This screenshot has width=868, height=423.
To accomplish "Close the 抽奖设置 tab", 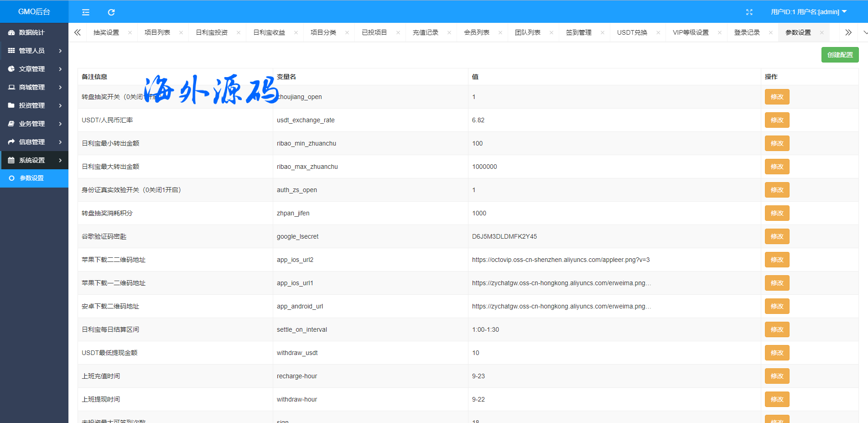I will pos(130,33).
